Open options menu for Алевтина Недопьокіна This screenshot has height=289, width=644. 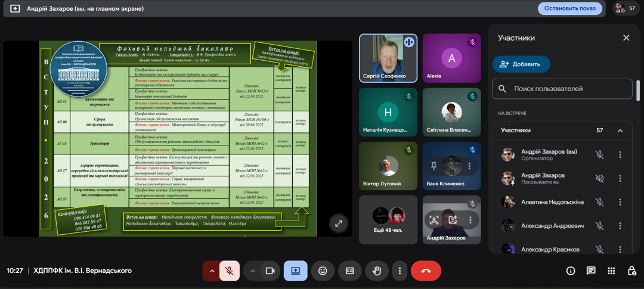click(x=620, y=202)
